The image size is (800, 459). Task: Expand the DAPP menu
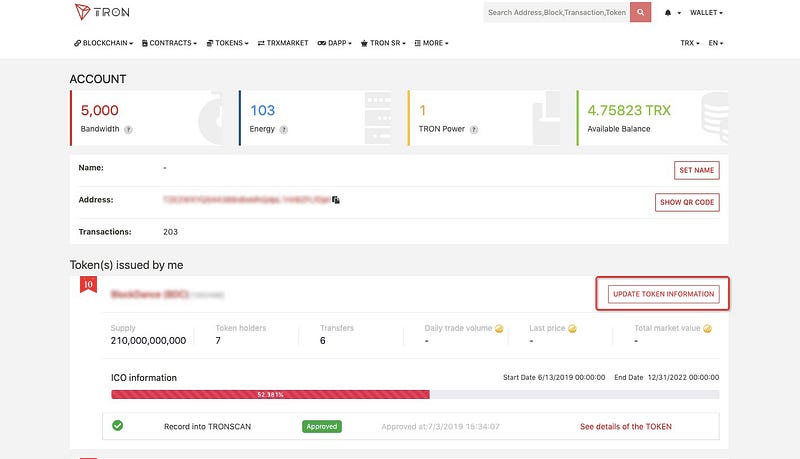[x=335, y=43]
